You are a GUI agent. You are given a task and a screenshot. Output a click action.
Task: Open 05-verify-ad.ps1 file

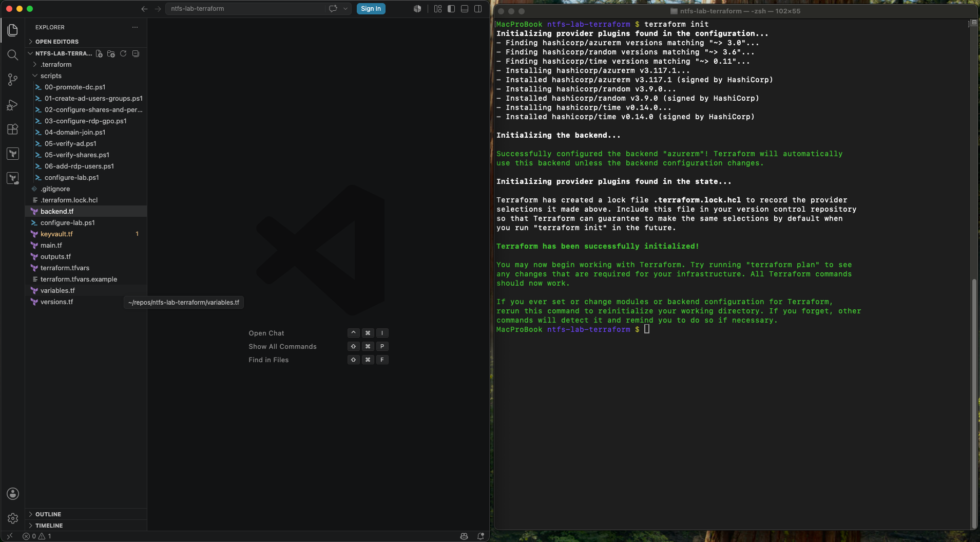click(86, 144)
